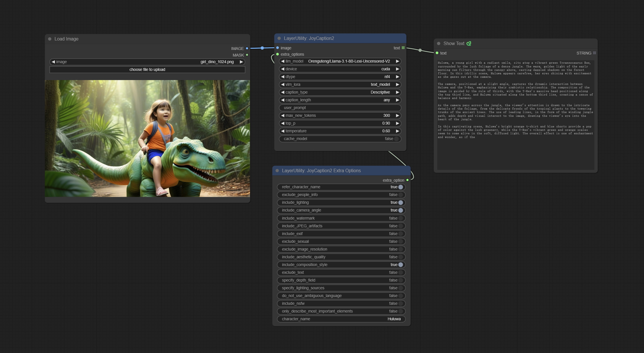Collapse the Load Image node dot
The width and height of the screenshot is (644, 353).
pyautogui.click(x=50, y=39)
